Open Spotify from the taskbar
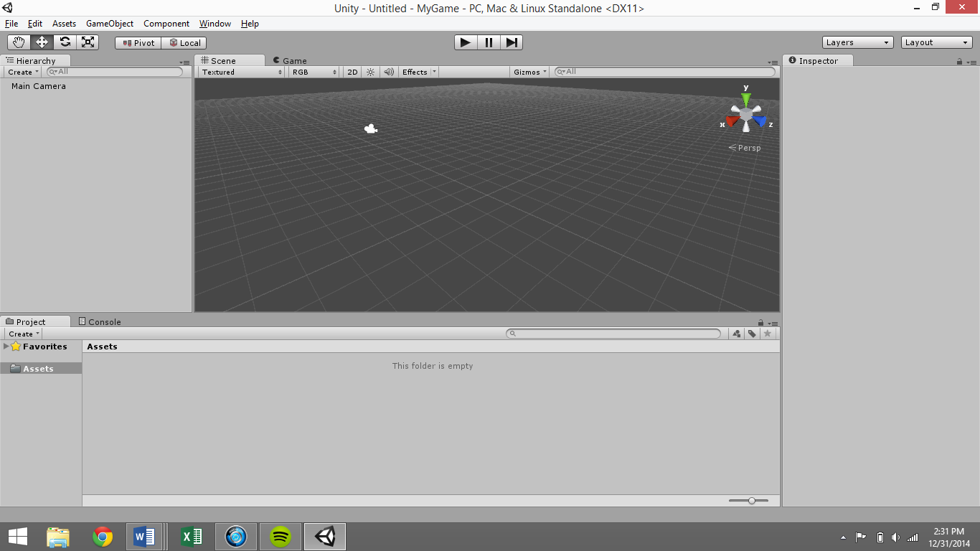 [281, 537]
